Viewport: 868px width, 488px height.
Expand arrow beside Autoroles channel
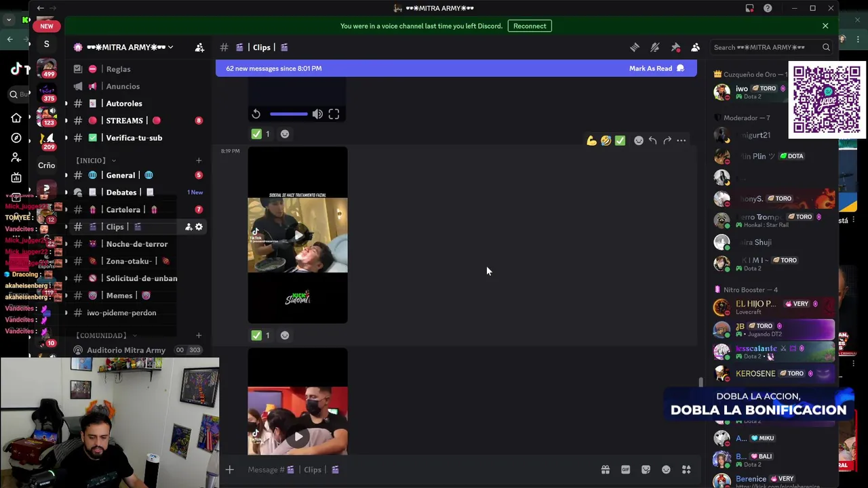pyautogui.click(x=66, y=104)
